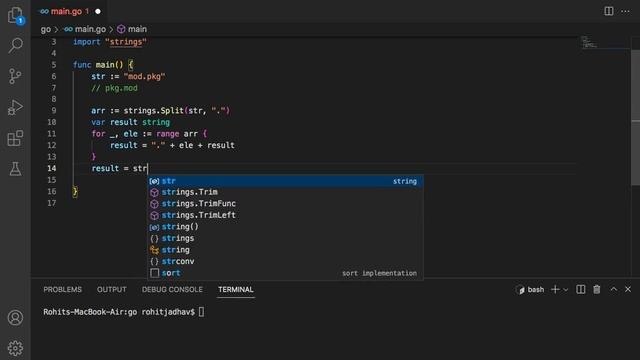Choose the strings package suggestion

click(x=285, y=238)
